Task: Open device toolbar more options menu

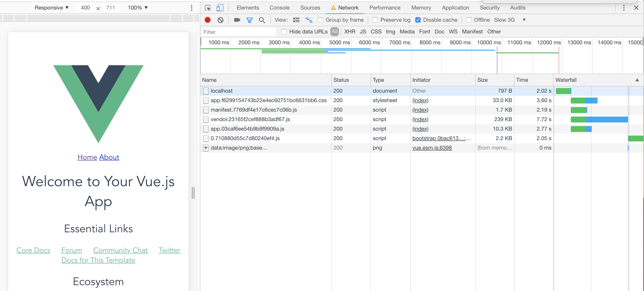Action: pos(192,8)
